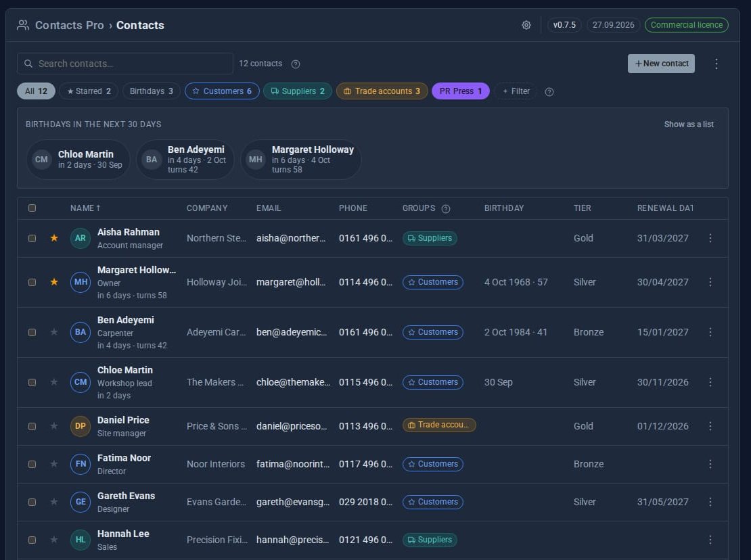This screenshot has width=751, height=560.
Task: Click the AR avatar for Aisha Rahman
Action: pos(81,238)
